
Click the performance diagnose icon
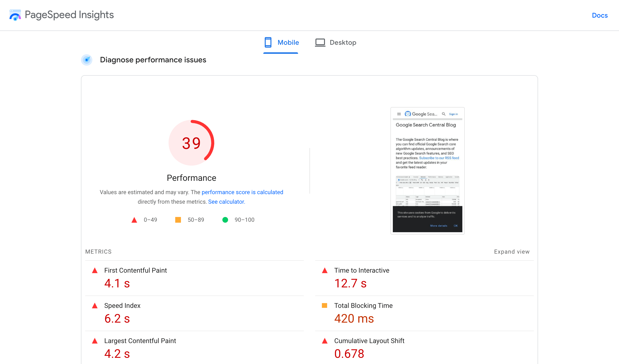[x=87, y=60]
